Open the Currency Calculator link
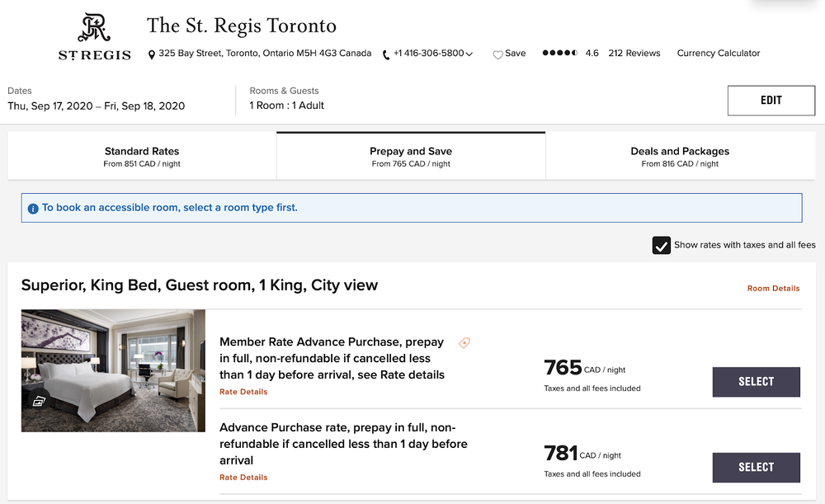 [x=719, y=53]
